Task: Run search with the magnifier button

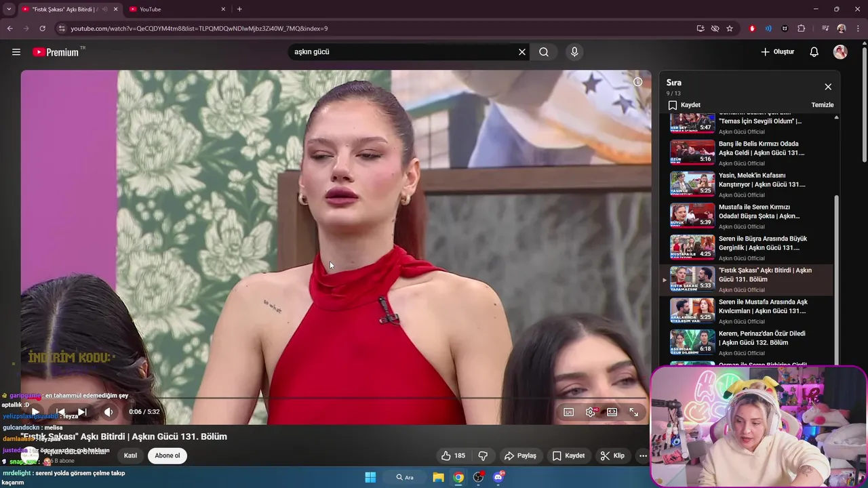Action: click(x=544, y=52)
